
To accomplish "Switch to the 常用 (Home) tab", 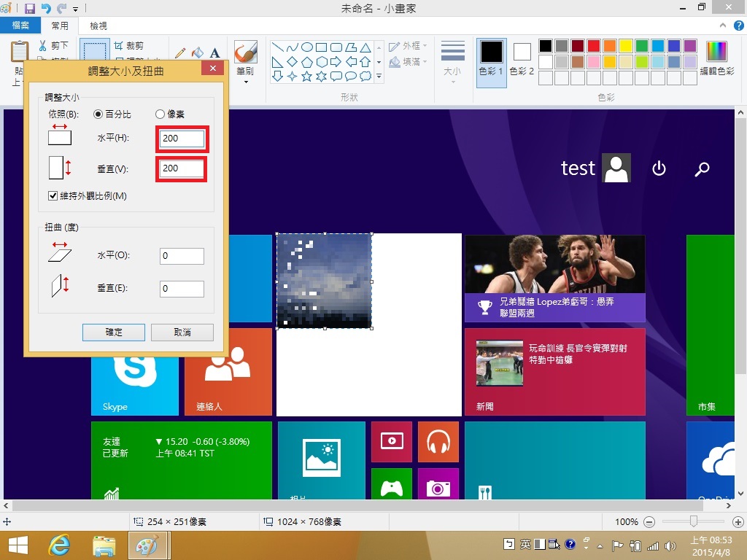I will [60, 26].
